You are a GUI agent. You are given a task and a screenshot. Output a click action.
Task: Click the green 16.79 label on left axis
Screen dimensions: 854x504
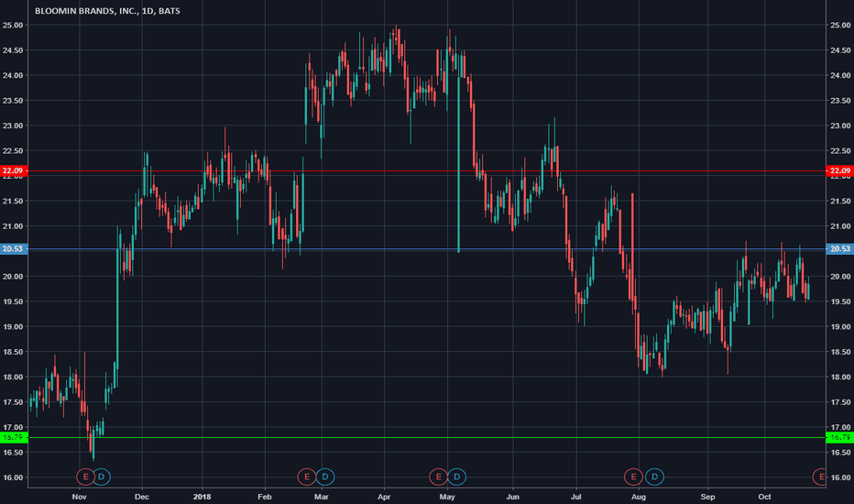pos(14,437)
